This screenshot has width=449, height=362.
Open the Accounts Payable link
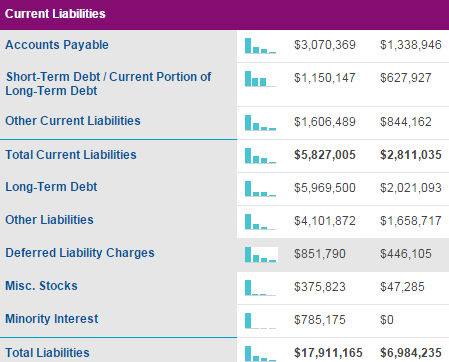(x=57, y=45)
